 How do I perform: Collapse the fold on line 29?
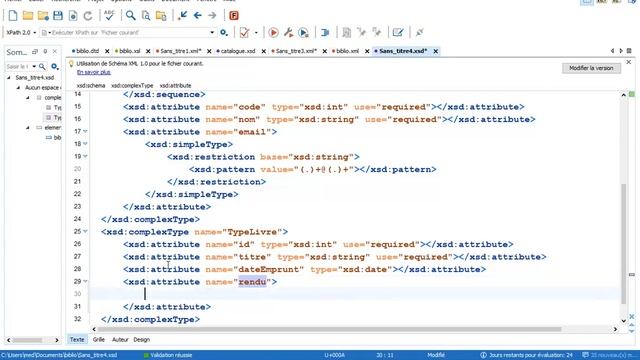(85, 281)
